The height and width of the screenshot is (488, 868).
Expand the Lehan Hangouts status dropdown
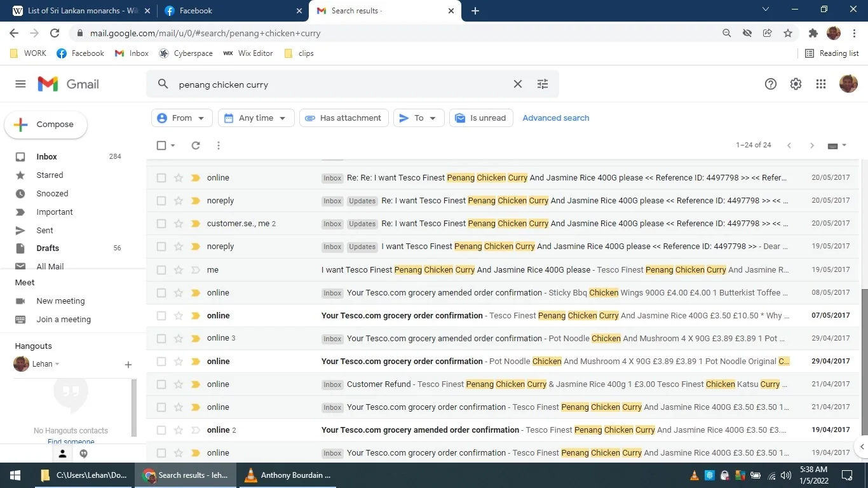pyautogui.click(x=57, y=365)
